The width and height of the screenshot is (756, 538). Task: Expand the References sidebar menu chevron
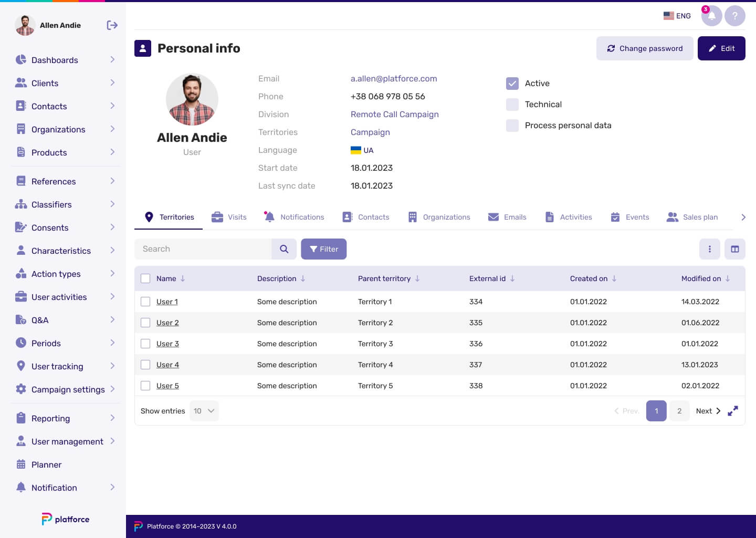[112, 181]
